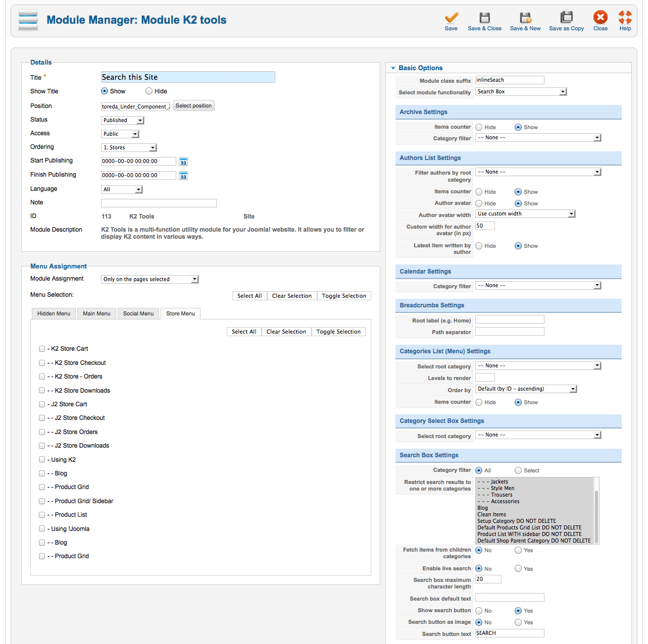Click Menu Selection Select All button
648x644 pixels.
250,296
